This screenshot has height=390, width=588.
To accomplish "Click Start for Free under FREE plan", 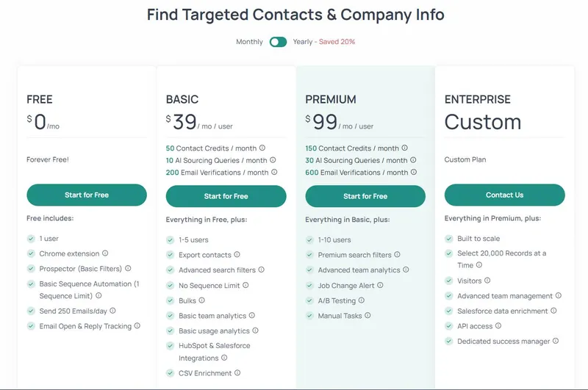I will [x=87, y=195].
